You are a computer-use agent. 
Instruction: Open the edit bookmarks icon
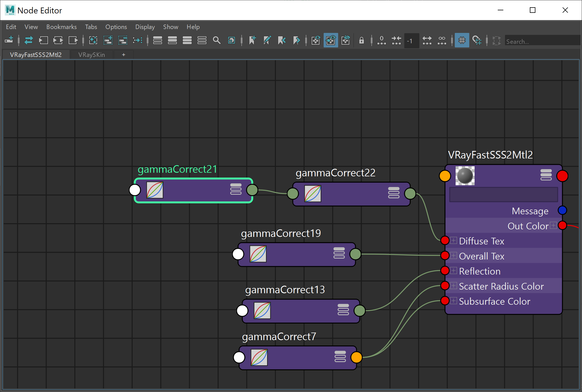point(267,40)
